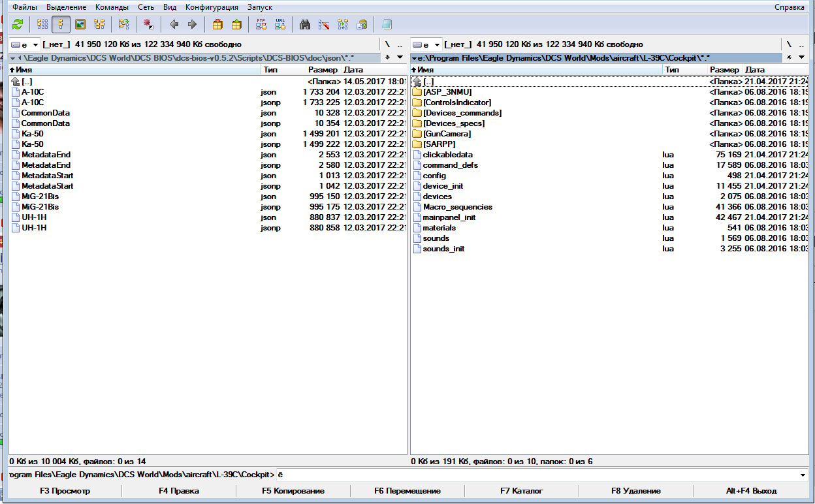The height and width of the screenshot is (504, 815).
Task: Search files with the binoculars icon
Action: 305,24
